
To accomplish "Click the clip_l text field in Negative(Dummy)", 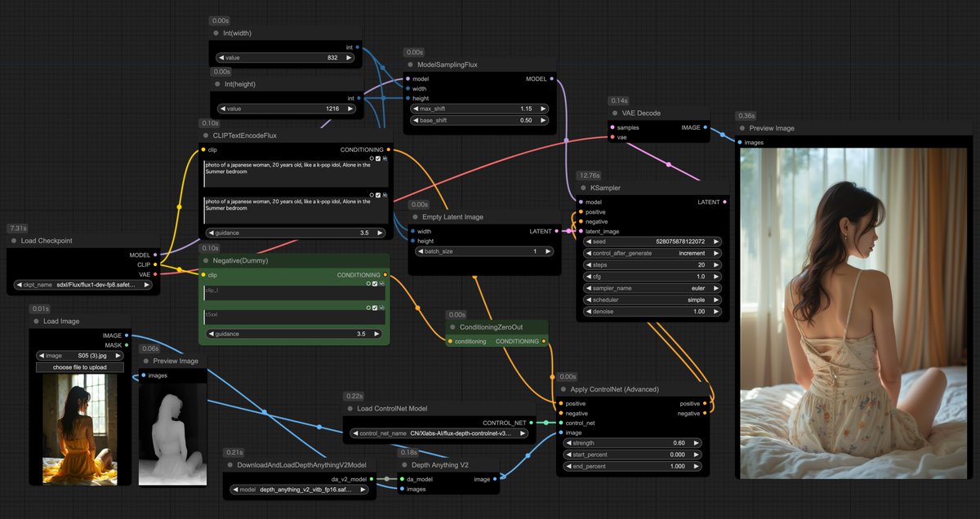I will [x=295, y=294].
